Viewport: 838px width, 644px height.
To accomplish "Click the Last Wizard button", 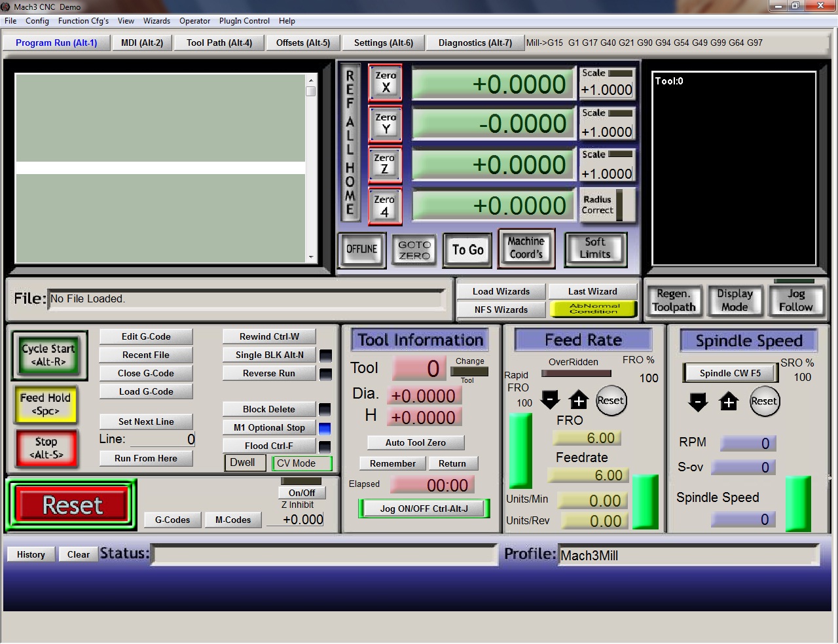I will [592, 291].
